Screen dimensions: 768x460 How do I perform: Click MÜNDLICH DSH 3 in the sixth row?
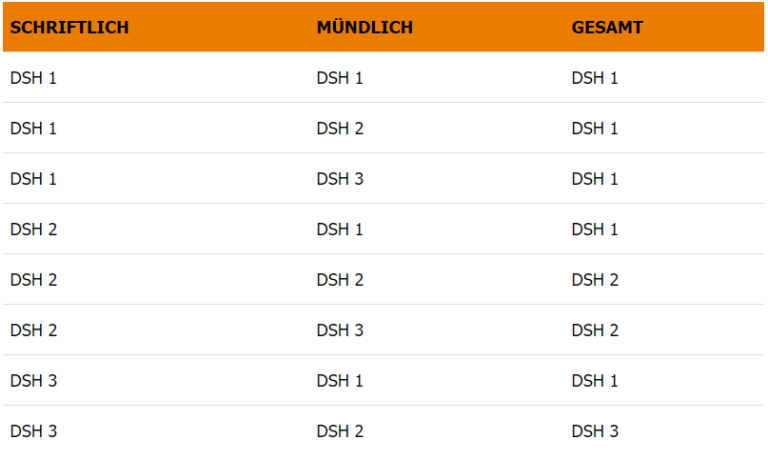tap(340, 330)
